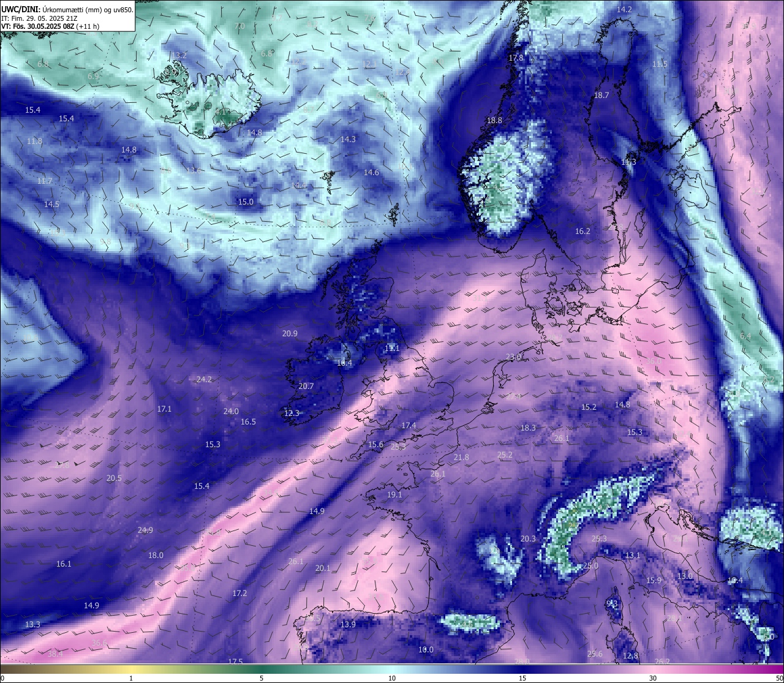Click the initial time 'IT: Fim. 29. 05. 2025 21Z'

(39, 18)
